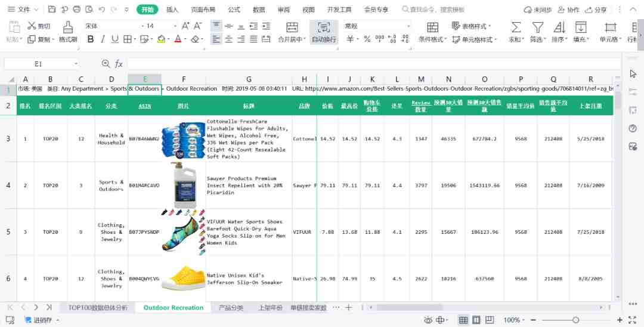The image size is (644, 327).
Task: Toggle Underline formatting
Action: (115, 39)
